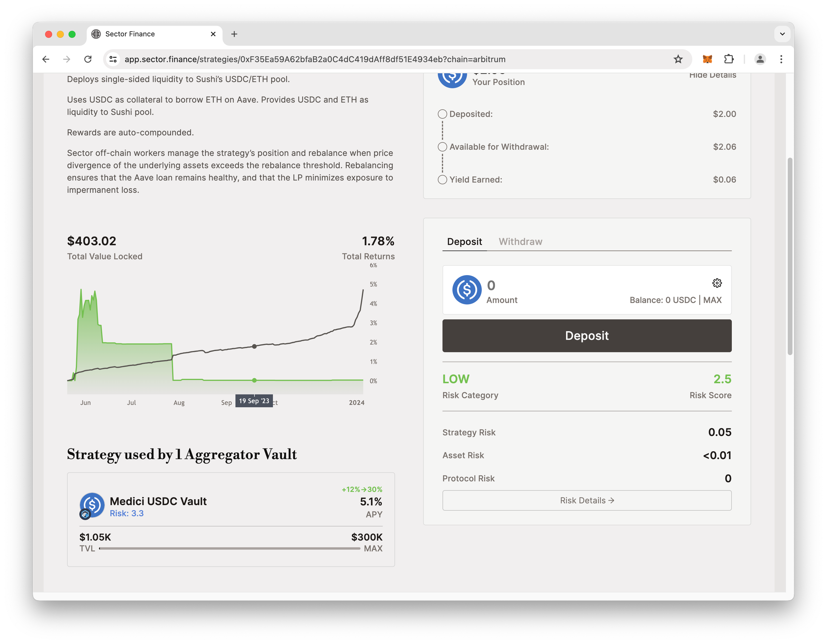Select the Deposit tab
This screenshot has height=644, width=827.
464,242
